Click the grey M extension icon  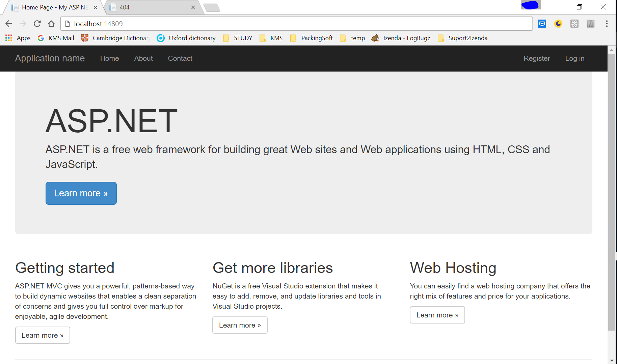click(x=591, y=24)
